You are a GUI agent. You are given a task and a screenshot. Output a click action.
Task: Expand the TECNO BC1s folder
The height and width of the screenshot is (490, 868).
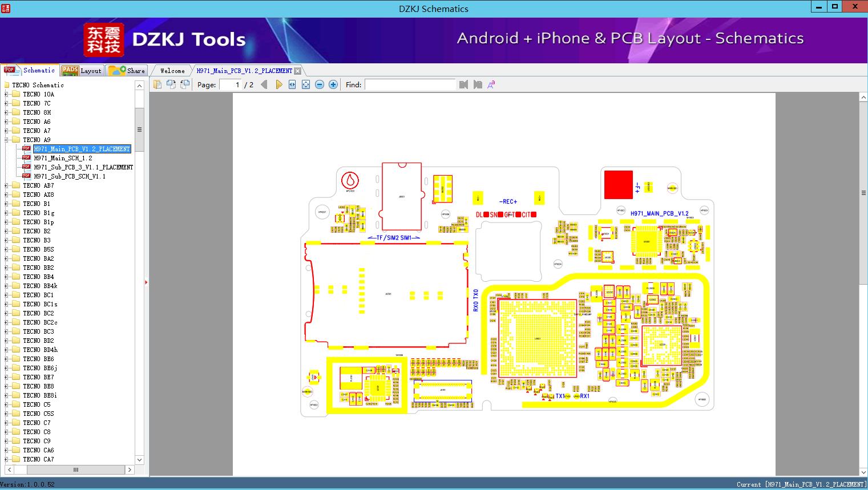point(6,304)
